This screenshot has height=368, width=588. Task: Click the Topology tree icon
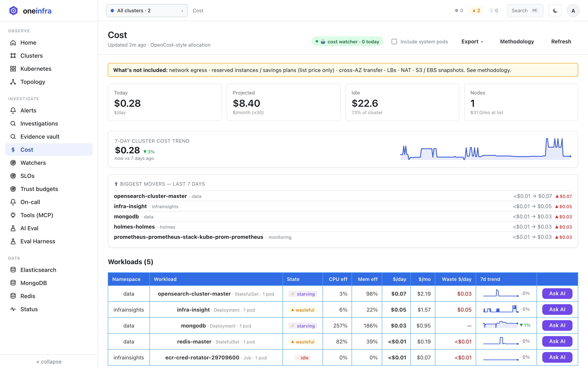[13, 82]
